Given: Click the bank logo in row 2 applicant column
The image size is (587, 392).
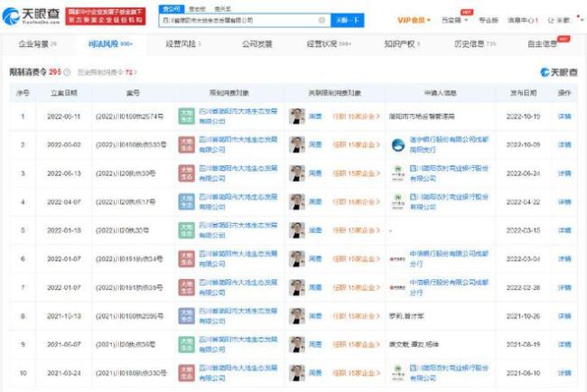Looking at the screenshot, I should point(397,145).
